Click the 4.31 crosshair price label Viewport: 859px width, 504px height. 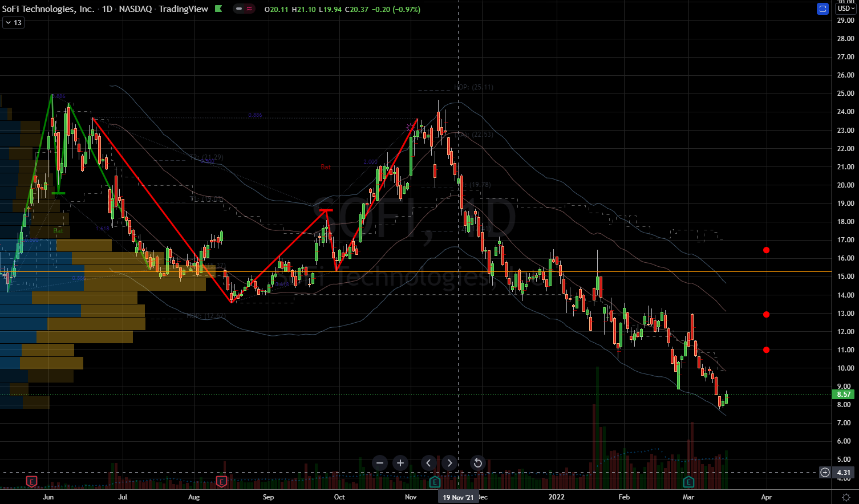pyautogui.click(x=844, y=472)
